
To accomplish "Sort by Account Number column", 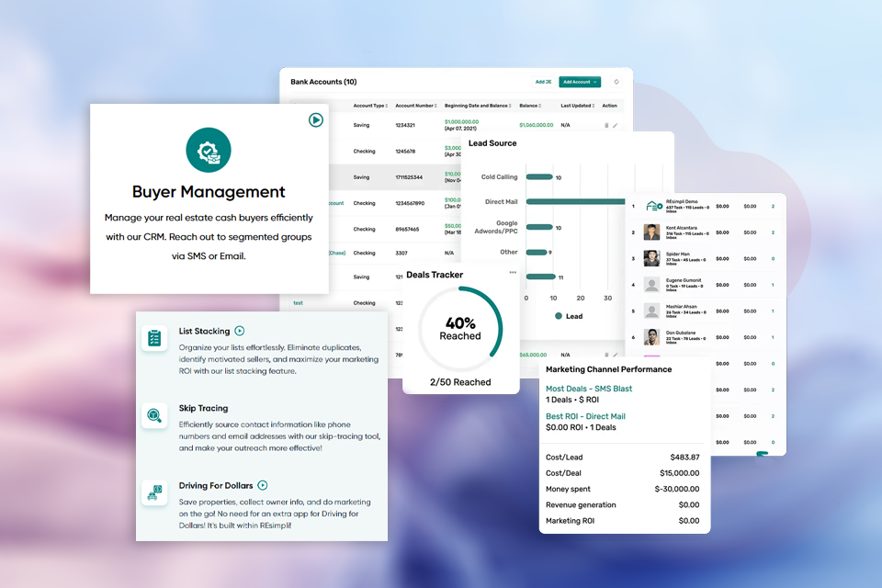I will point(415,106).
